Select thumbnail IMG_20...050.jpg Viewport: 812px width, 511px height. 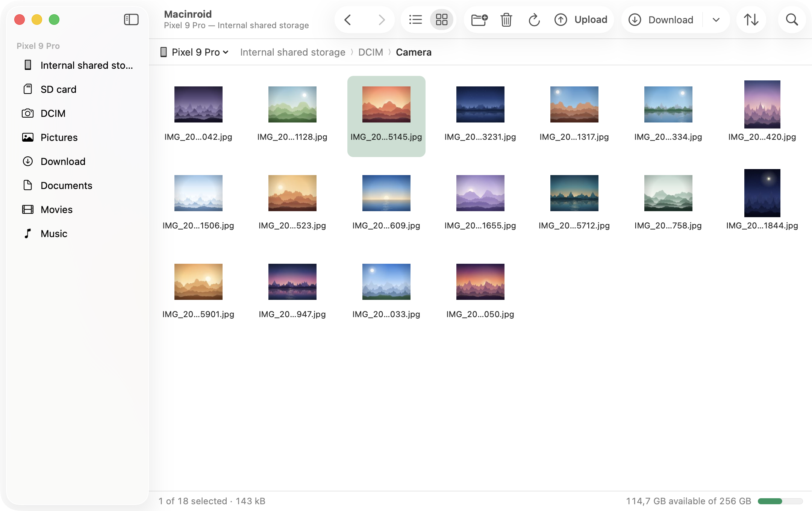click(x=480, y=282)
